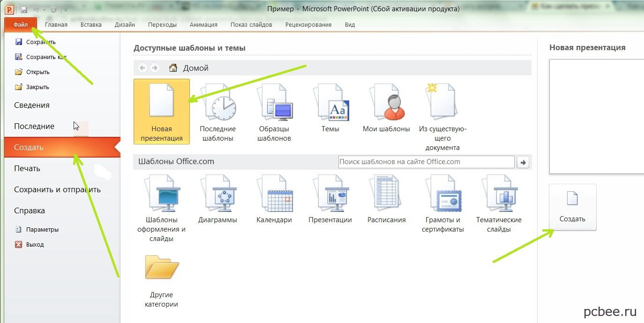Click the quick access Save icon
The width and height of the screenshot is (644, 323).
[x=23, y=9]
